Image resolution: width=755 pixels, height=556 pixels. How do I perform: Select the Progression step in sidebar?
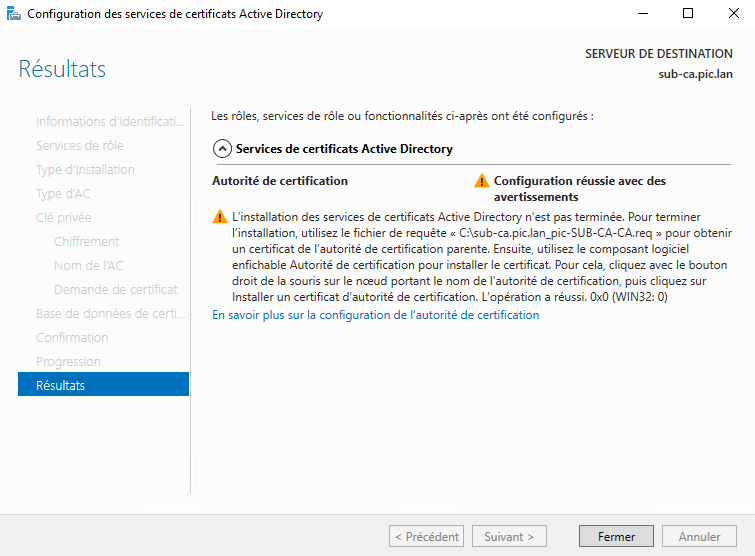click(68, 362)
